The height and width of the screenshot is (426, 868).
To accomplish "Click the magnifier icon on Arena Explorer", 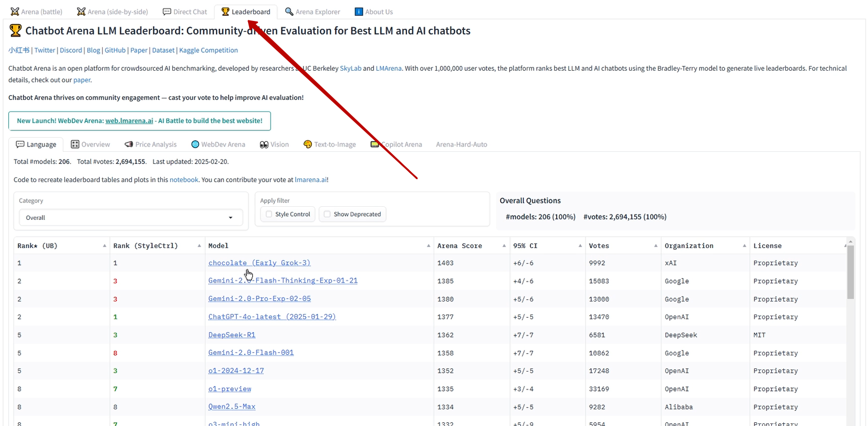I will (289, 12).
